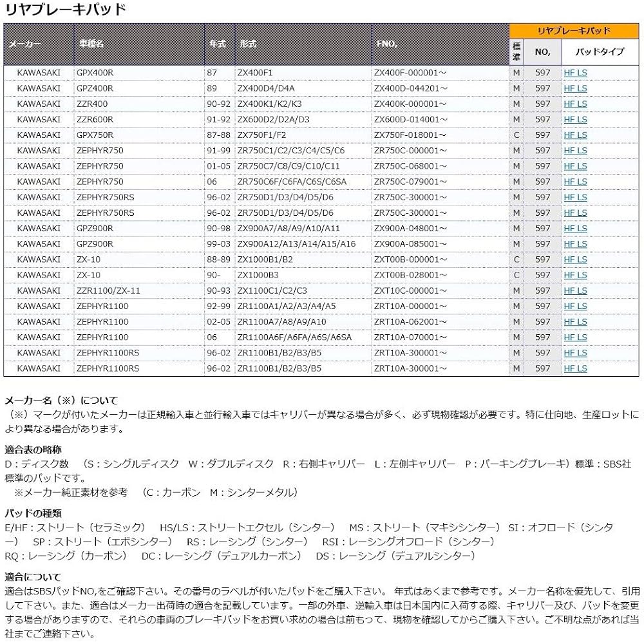Click the ZR1100A6F/A6FA/A6S/A6SA type cell
This screenshot has width=644, height=644.
coord(303,337)
